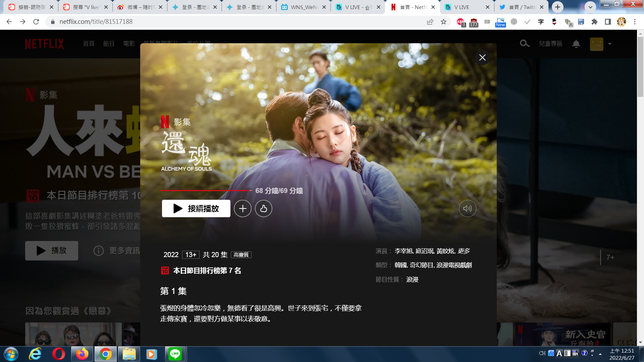Click 兒童專區 kids link
This screenshot has height=362, width=644.
(550, 44)
